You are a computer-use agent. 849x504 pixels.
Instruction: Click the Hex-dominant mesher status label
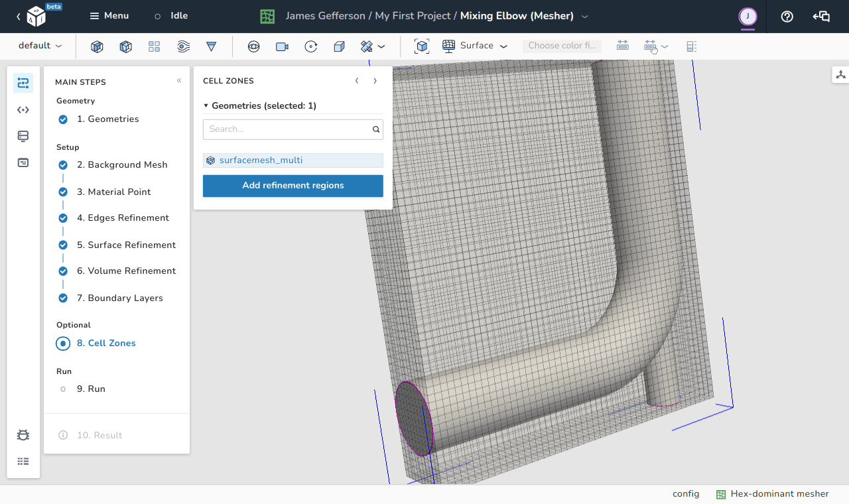point(773,494)
